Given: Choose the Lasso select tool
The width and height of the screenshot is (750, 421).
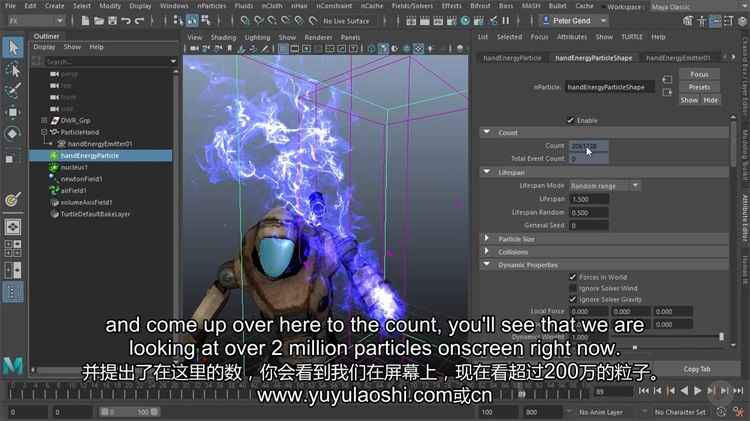Looking at the screenshot, I should click(x=13, y=71).
